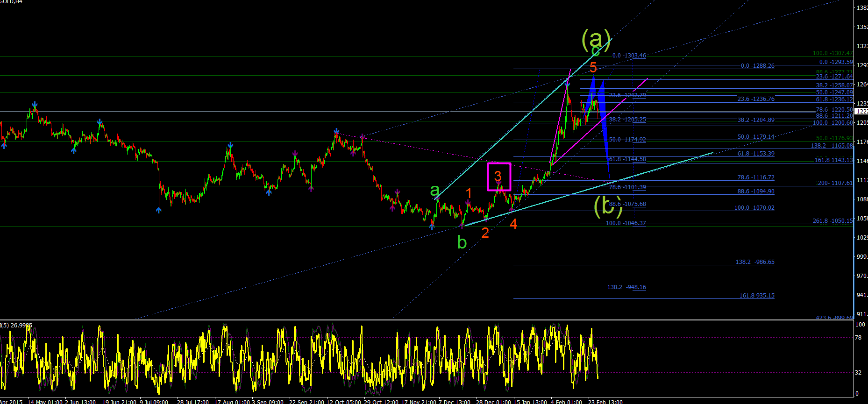Click the 38.2 -1258.07 level label
Viewport: 868px width, 404px height.
coord(834,85)
